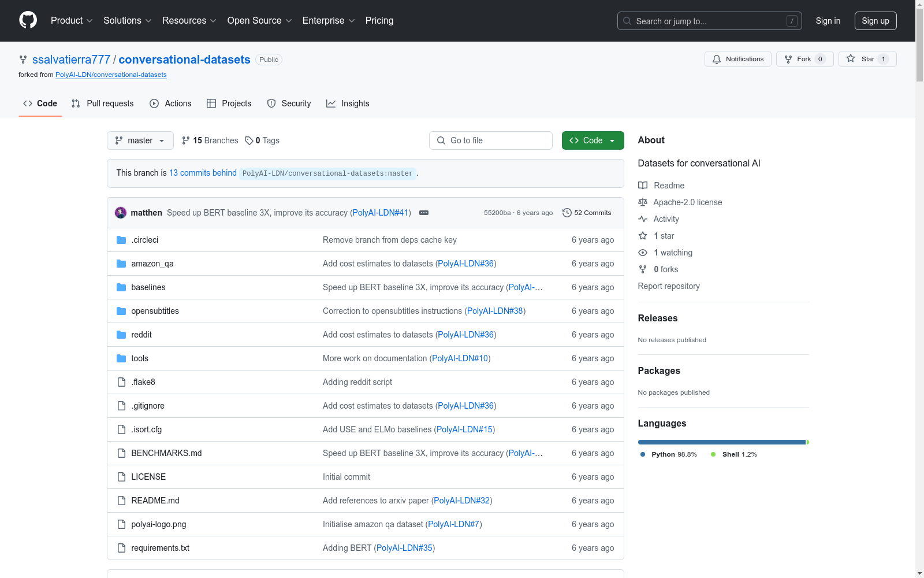The image size is (924, 578).
Task: Open the master branch selector
Action: (140, 140)
